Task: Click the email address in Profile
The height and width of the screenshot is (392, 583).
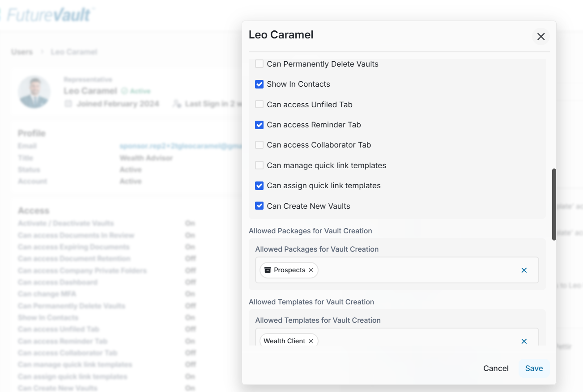Action: tap(180, 146)
